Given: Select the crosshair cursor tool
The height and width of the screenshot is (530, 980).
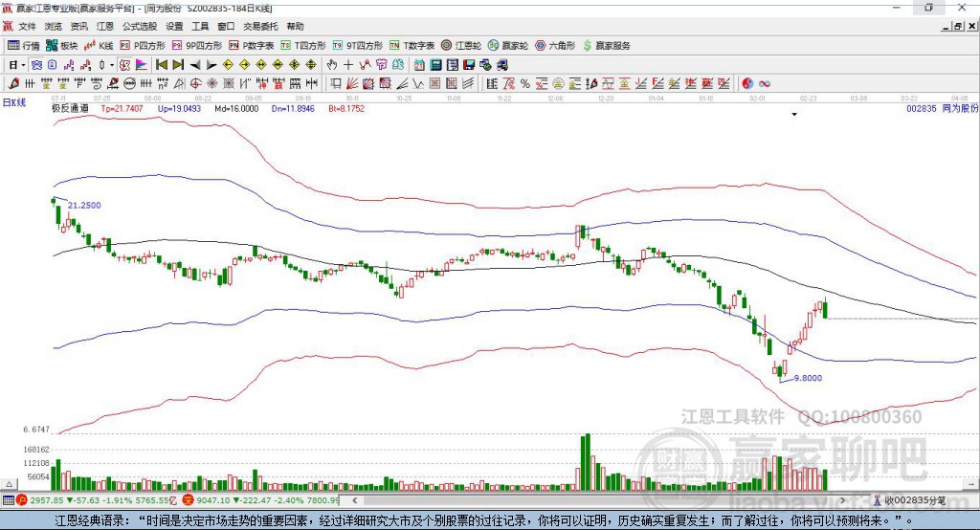Looking at the screenshot, I should coord(348,65).
